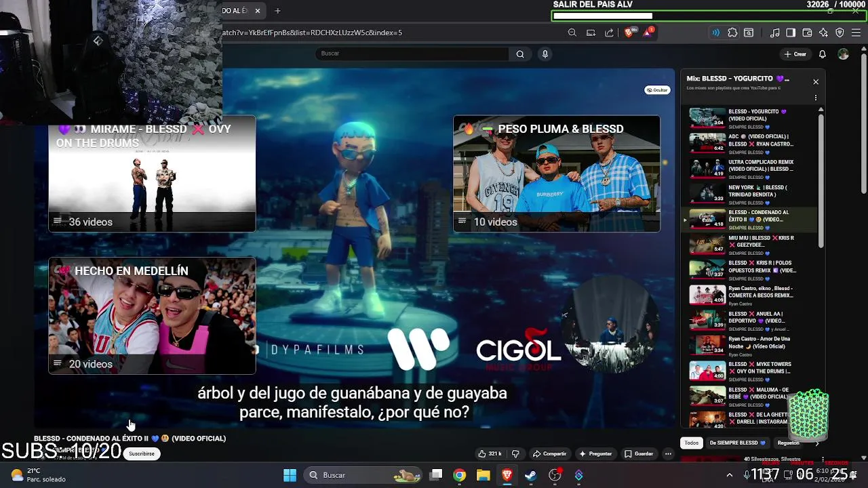Close the current browser tab
Image resolution: width=868 pixels, height=488 pixels.
(x=258, y=11)
